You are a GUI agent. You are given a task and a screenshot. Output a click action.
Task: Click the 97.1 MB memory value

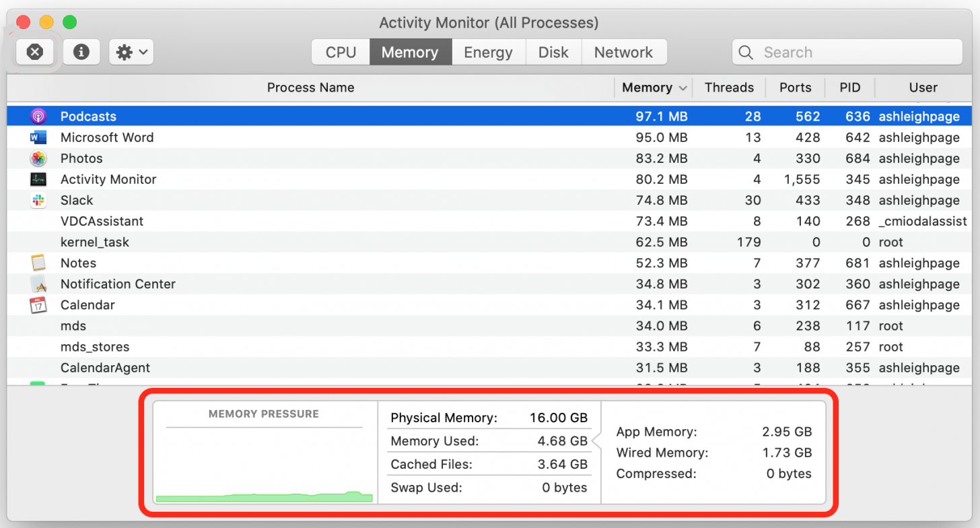coord(662,117)
